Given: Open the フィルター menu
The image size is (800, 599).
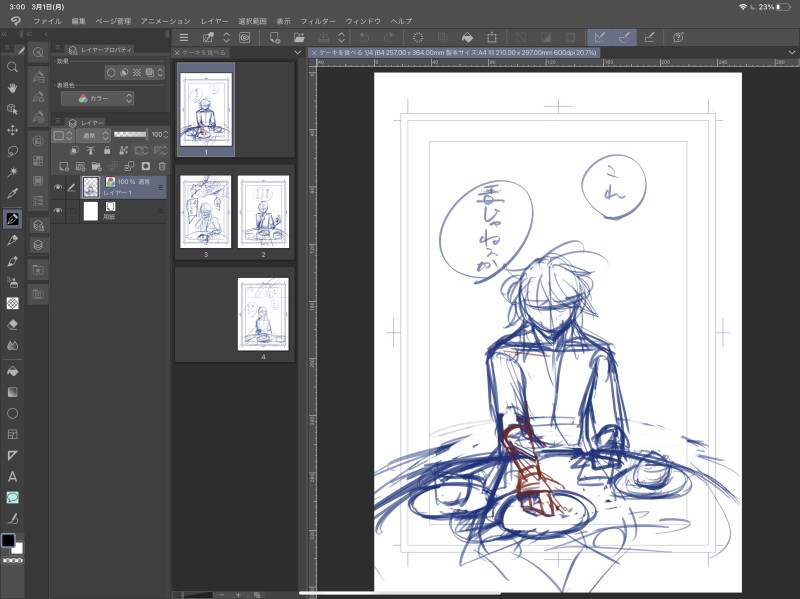Looking at the screenshot, I should coord(318,21).
